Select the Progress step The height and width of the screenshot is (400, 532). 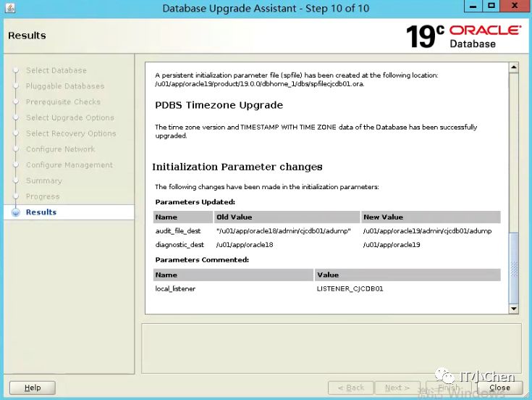click(43, 196)
